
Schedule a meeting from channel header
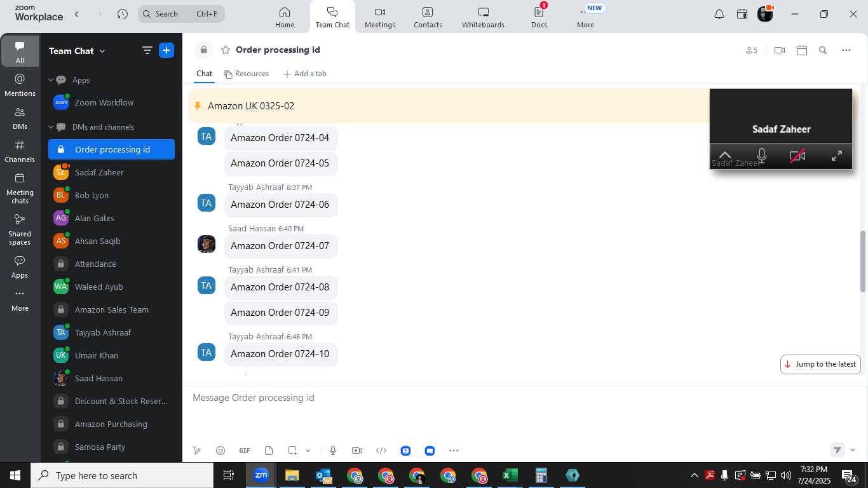tap(802, 50)
